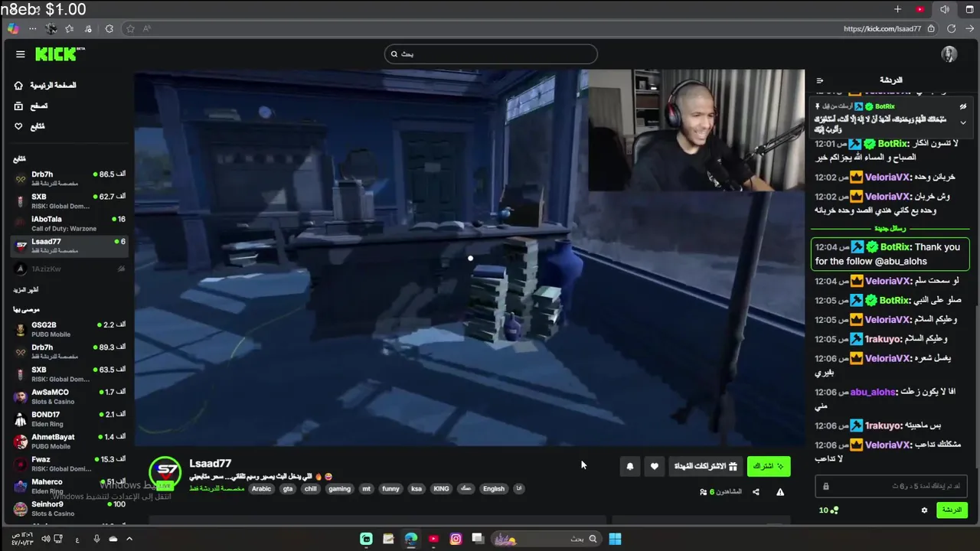Click the Kick search field
The height and width of the screenshot is (551, 980).
coord(491,54)
